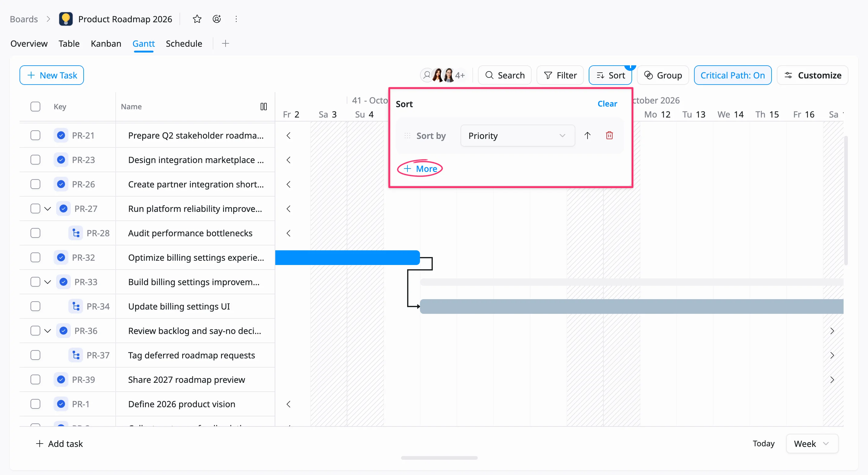Jump left to the PR-23 bar via arrow
The width and height of the screenshot is (868, 475).
click(x=288, y=160)
